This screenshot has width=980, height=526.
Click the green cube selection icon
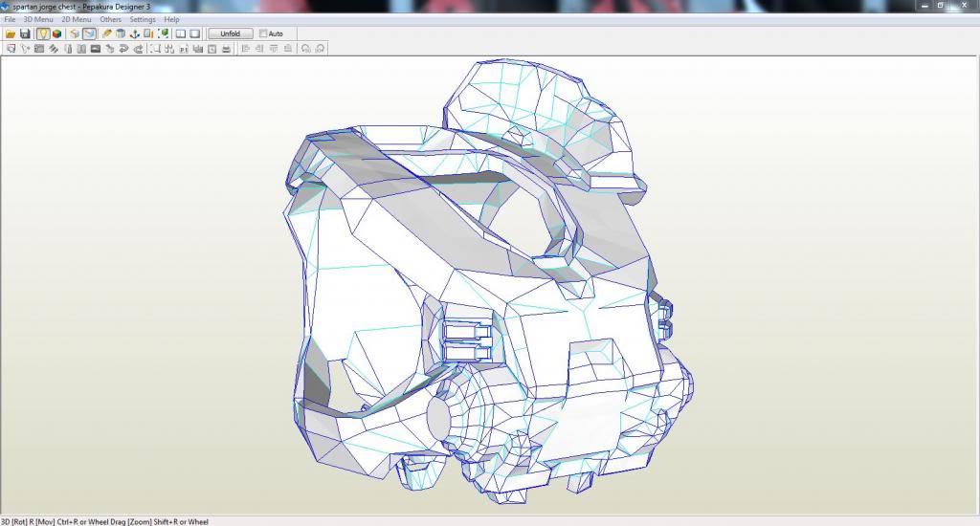(163, 33)
